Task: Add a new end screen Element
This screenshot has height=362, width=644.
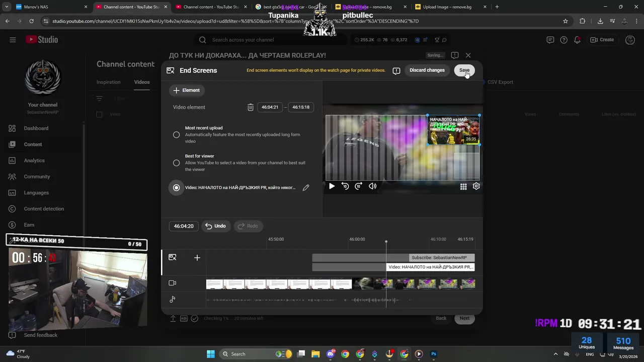Action: [x=187, y=90]
